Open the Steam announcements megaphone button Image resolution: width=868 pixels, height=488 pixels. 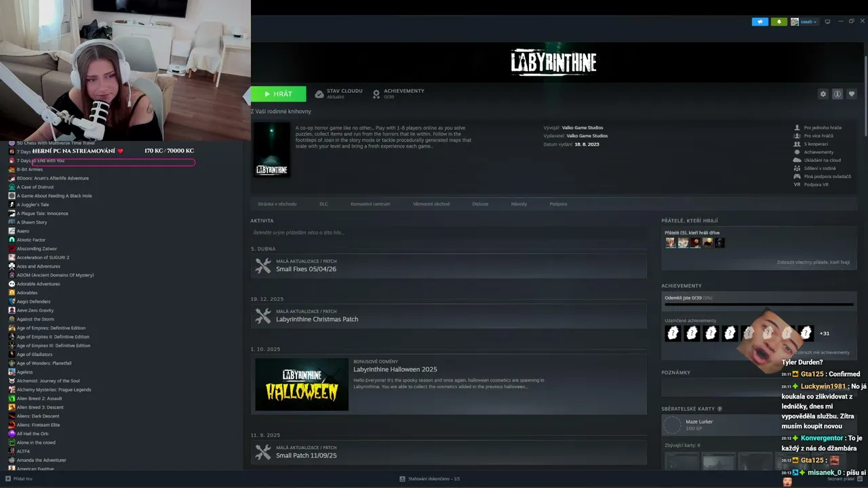[759, 22]
